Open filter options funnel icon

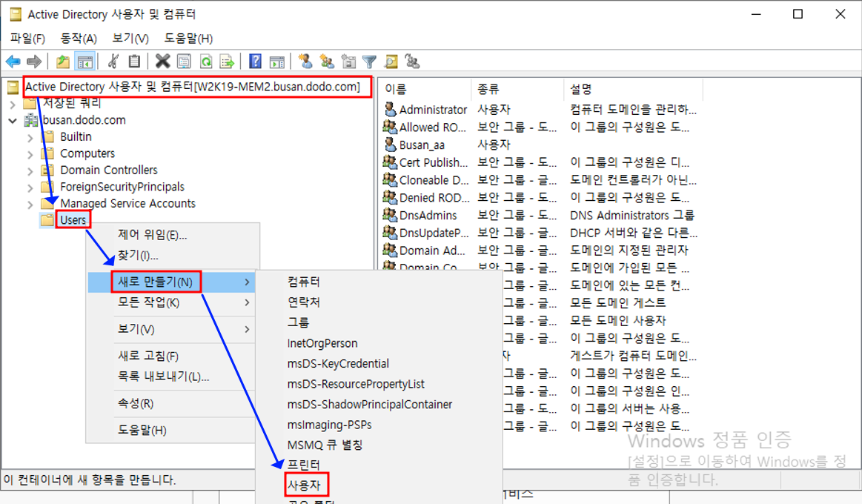(369, 62)
